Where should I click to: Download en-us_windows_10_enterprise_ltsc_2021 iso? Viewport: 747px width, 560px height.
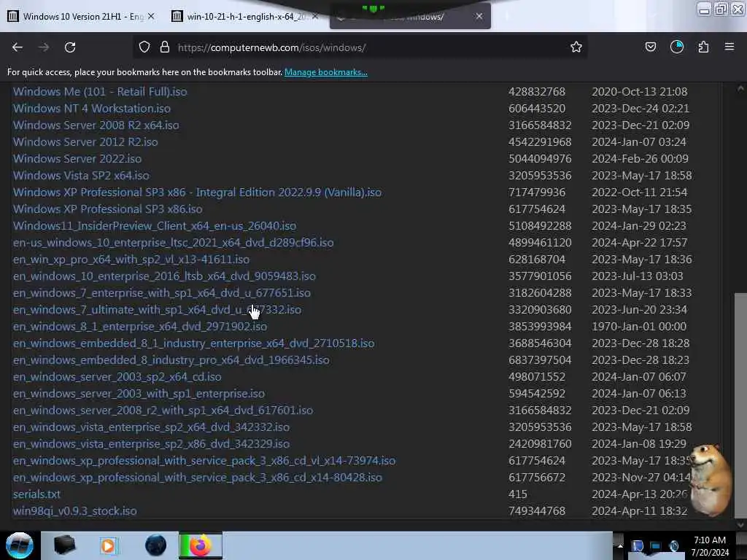pyautogui.click(x=174, y=242)
